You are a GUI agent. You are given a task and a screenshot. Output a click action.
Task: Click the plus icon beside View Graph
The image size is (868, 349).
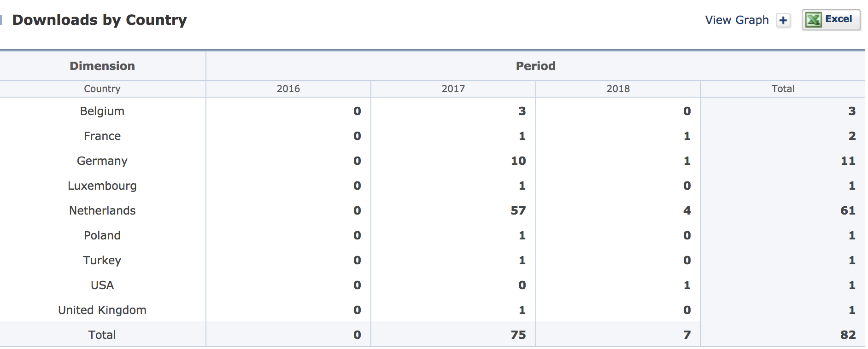(783, 20)
